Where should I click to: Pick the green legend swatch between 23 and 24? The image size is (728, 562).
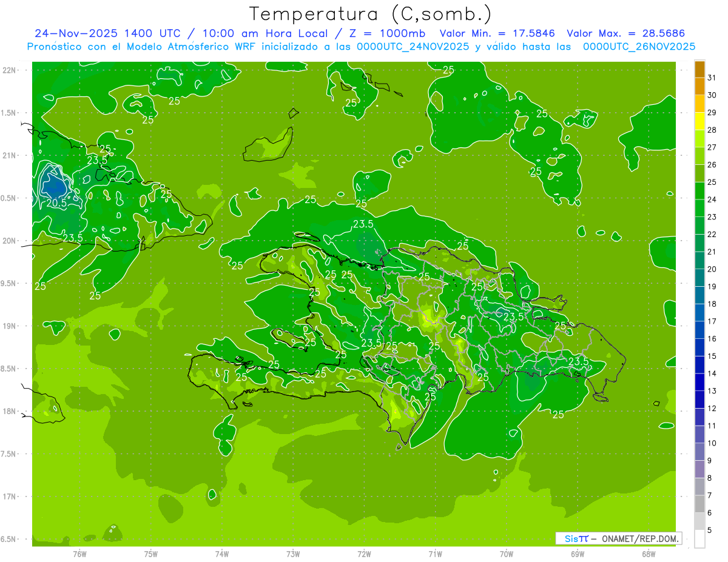pos(699,209)
